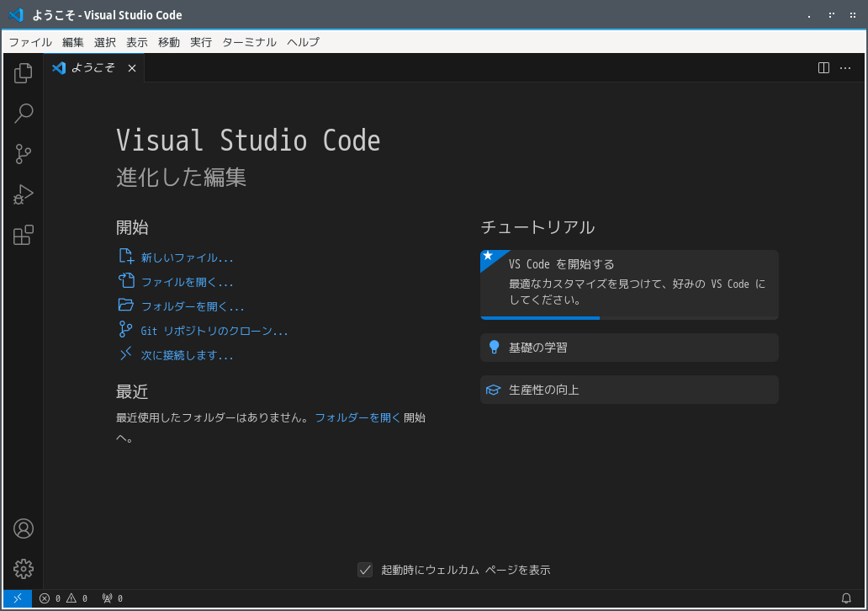Click Git リポジトリのクローン... link
This screenshot has height=611, width=868.
[x=204, y=330]
